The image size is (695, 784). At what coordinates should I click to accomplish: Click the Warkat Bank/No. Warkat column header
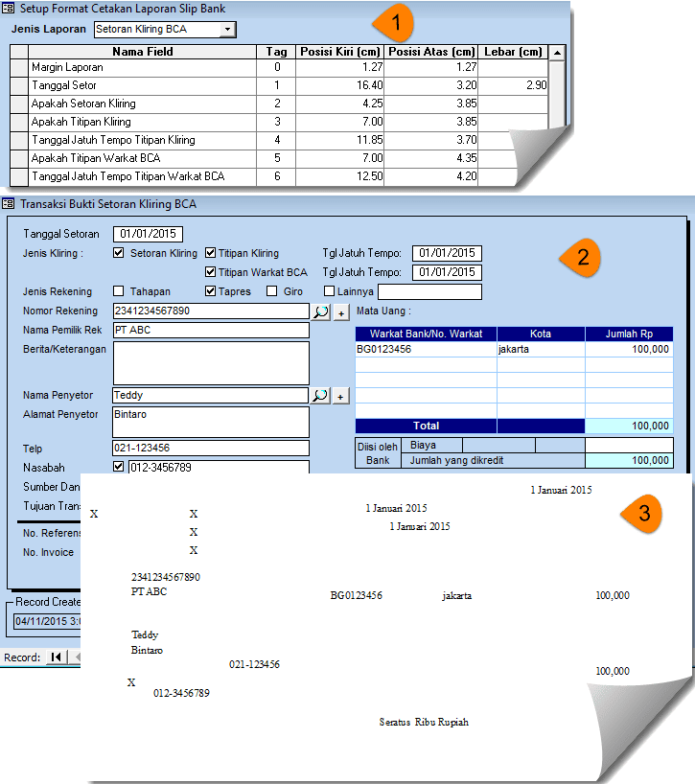pos(426,334)
